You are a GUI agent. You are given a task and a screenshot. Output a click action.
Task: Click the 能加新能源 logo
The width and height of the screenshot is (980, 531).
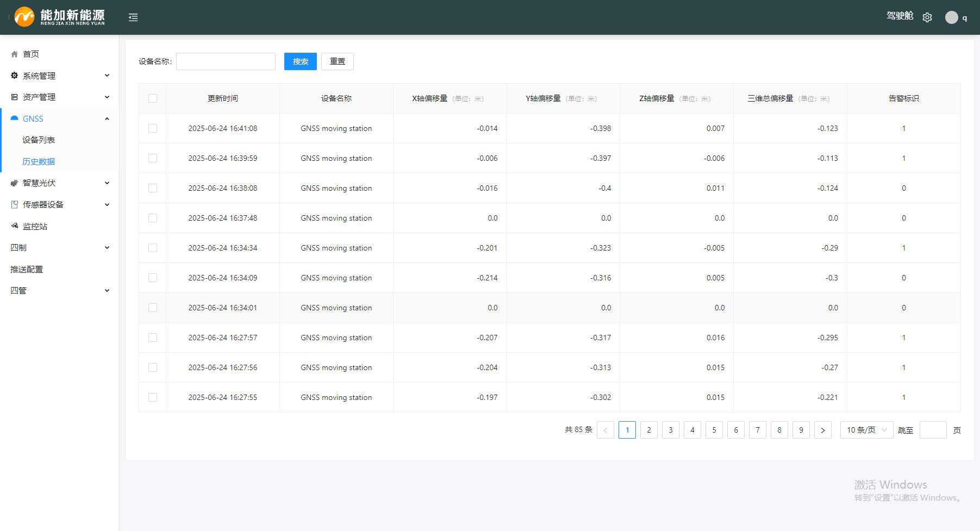coord(60,17)
